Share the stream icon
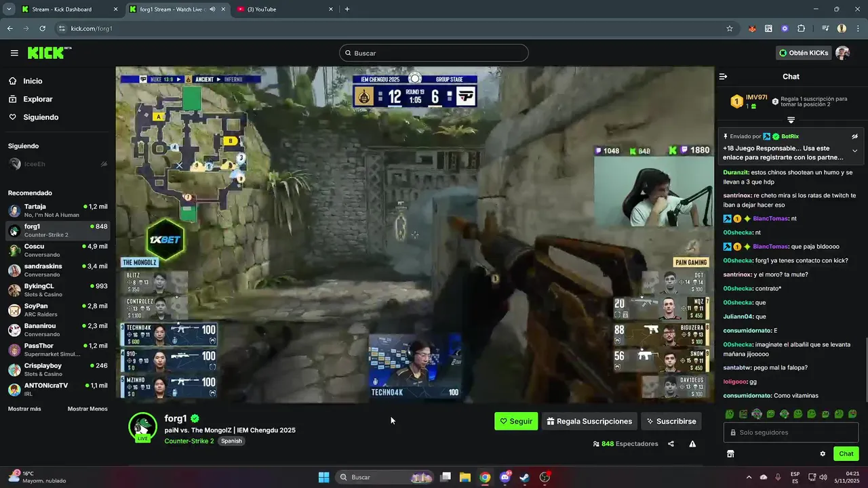 [671, 444]
